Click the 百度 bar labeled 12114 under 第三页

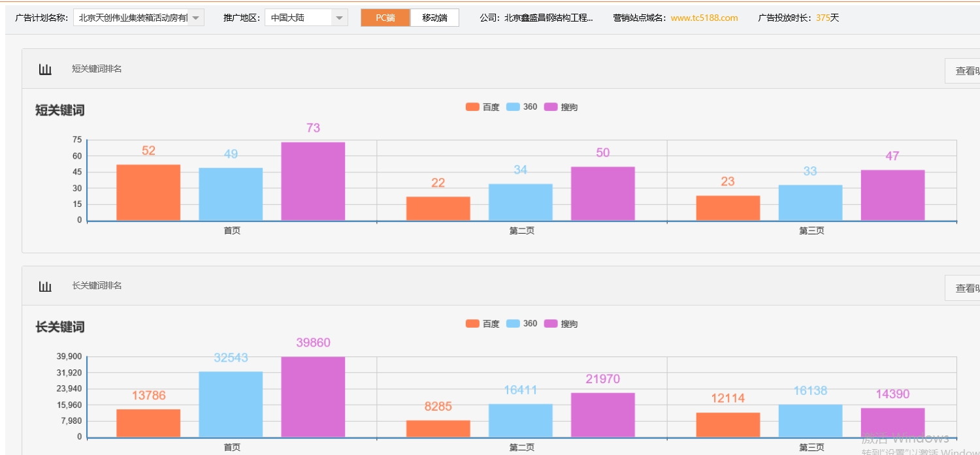pyautogui.click(x=728, y=424)
